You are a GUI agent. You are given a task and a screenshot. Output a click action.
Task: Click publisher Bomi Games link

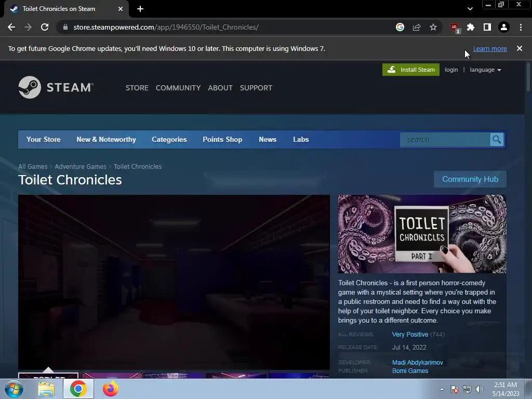[410, 371]
